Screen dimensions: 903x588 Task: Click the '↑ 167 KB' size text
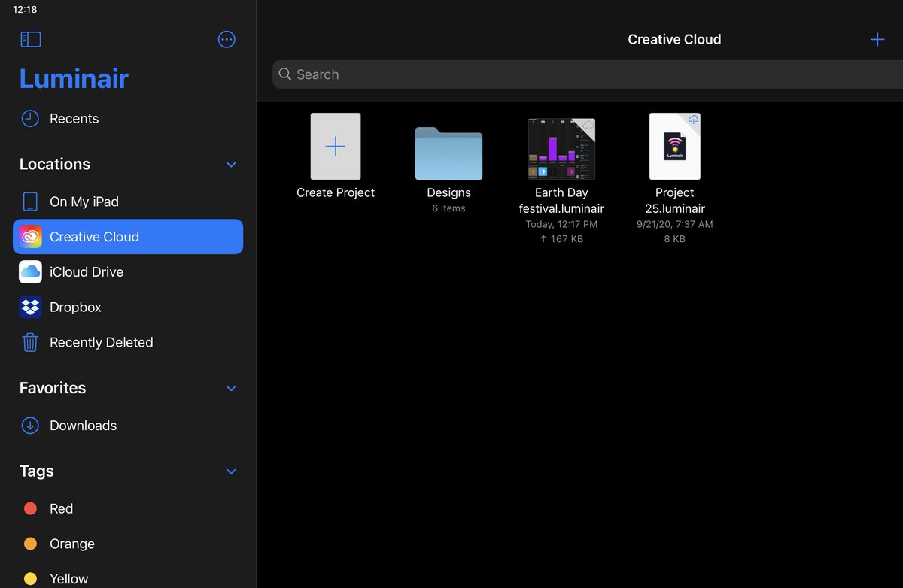[561, 239]
